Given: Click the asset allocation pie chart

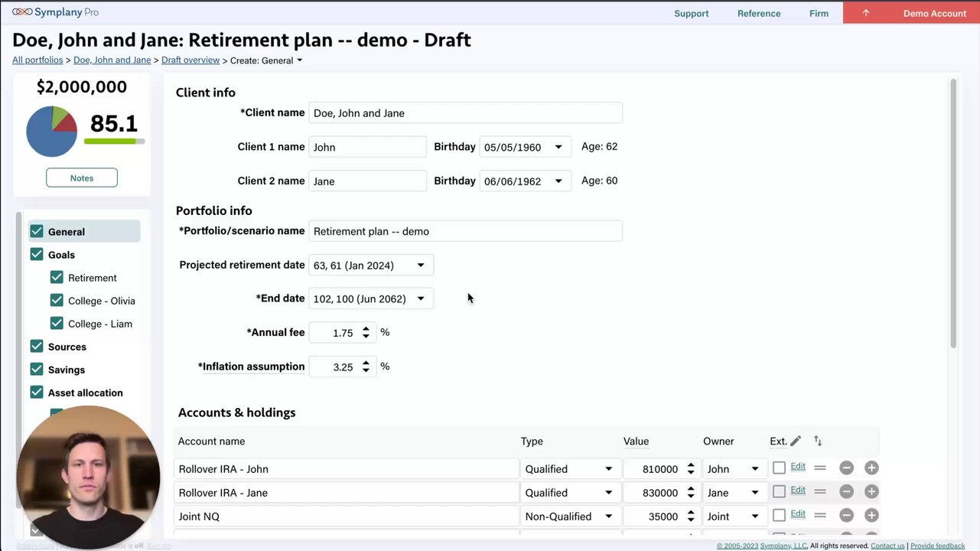Looking at the screenshot, I should pyautogui.click(x=52, y=132).
